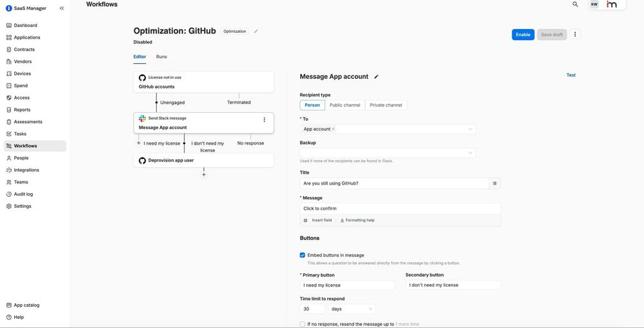Open the Backup recipient dropdown

tap(470, 153)
